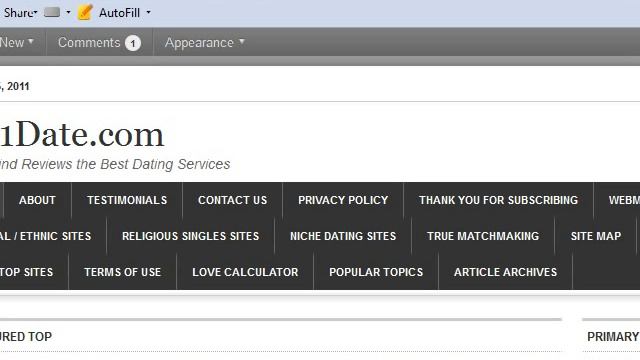Image resolution: width=640 pixels, height=360 pixels.
Task: Expand the arrow next to gray toolbar button
Action: click(68, 12)
